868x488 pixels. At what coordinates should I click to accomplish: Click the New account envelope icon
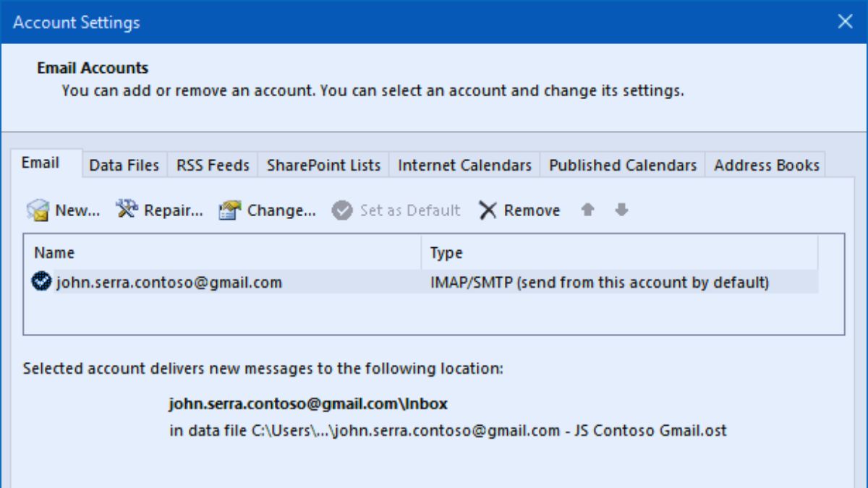click(x=38, y=210)
